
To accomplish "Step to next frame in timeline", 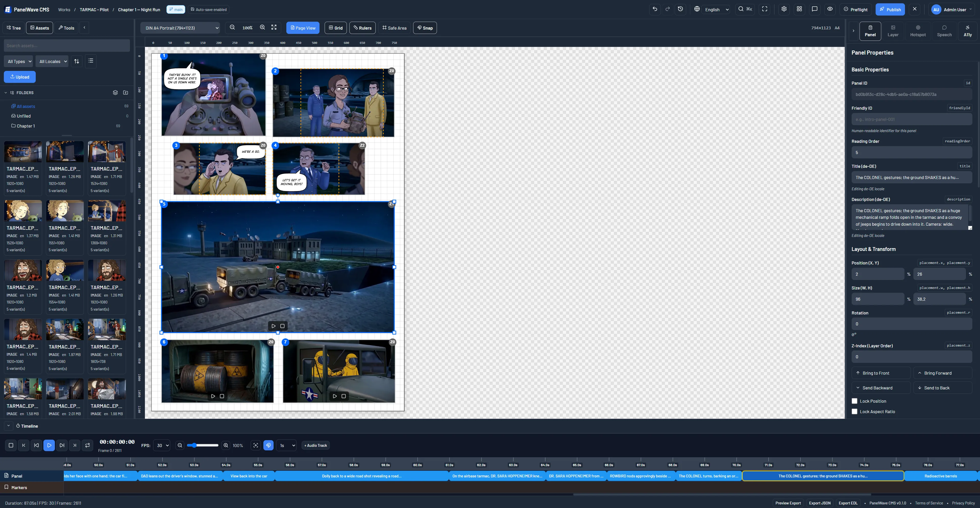I will pyautogui.click(x=62, y=445).
